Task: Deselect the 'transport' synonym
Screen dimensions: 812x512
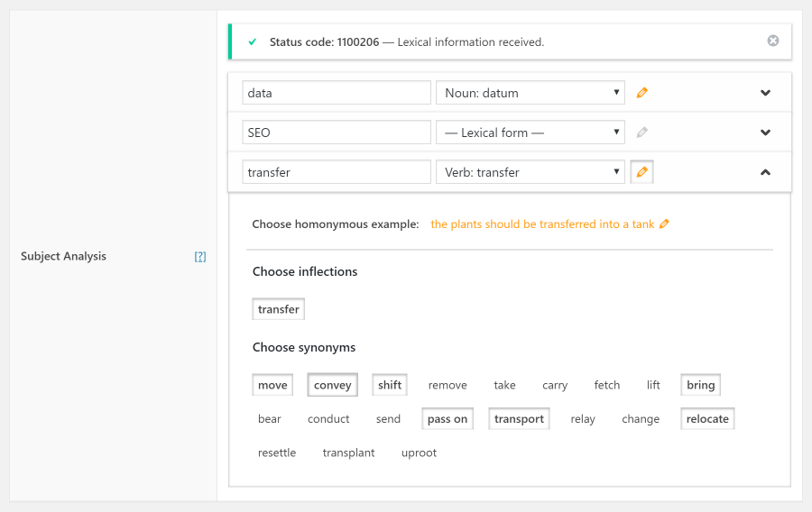Action: coord(519,419)
